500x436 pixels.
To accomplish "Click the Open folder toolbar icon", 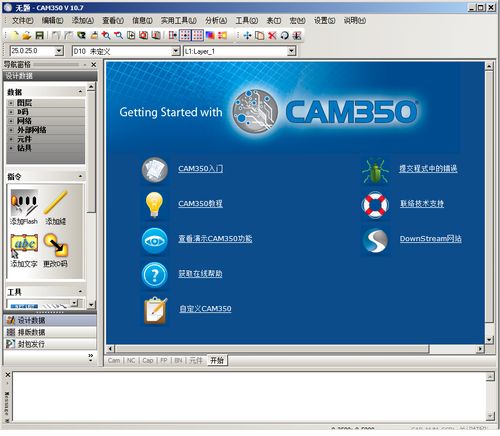I will (27, 35).
